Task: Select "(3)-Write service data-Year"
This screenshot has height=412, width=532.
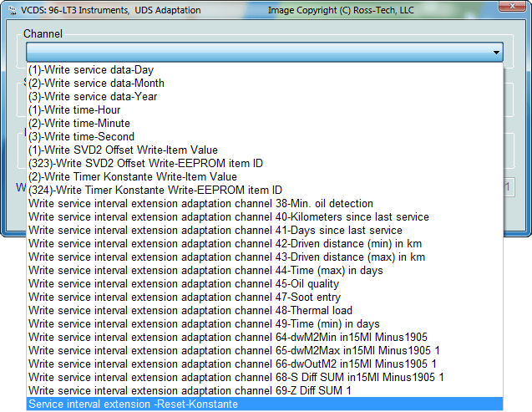Action: click(x=265, y=96)
